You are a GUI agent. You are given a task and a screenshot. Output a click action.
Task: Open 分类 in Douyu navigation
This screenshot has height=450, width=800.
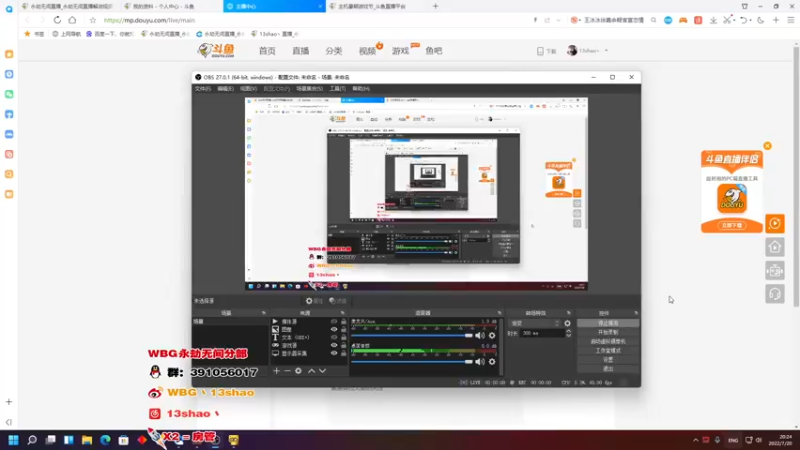(x=334, y=51)
